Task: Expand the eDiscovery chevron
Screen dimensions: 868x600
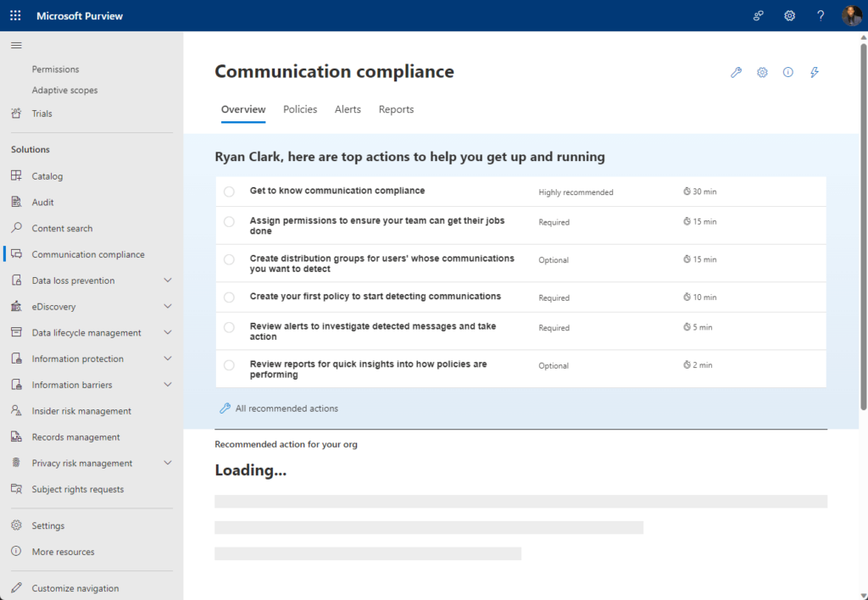Action: (168, 306)
